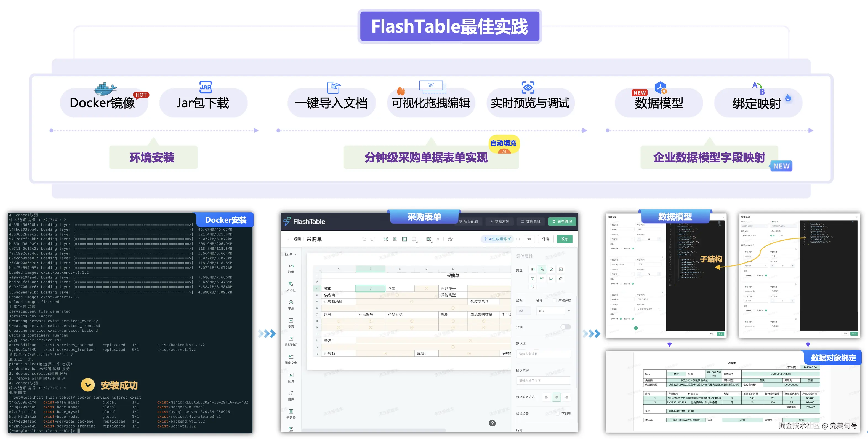
Task: Select the 子表格 component icon
Action: coord(291,411)
